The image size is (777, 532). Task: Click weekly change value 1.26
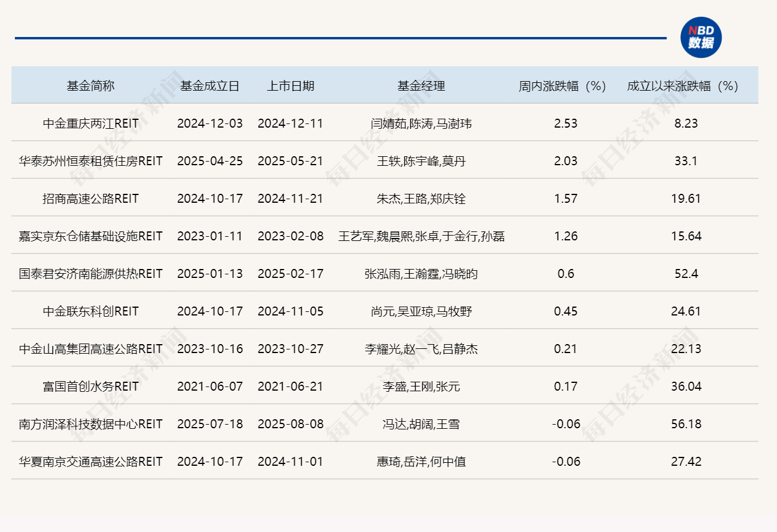pos(565,236)
